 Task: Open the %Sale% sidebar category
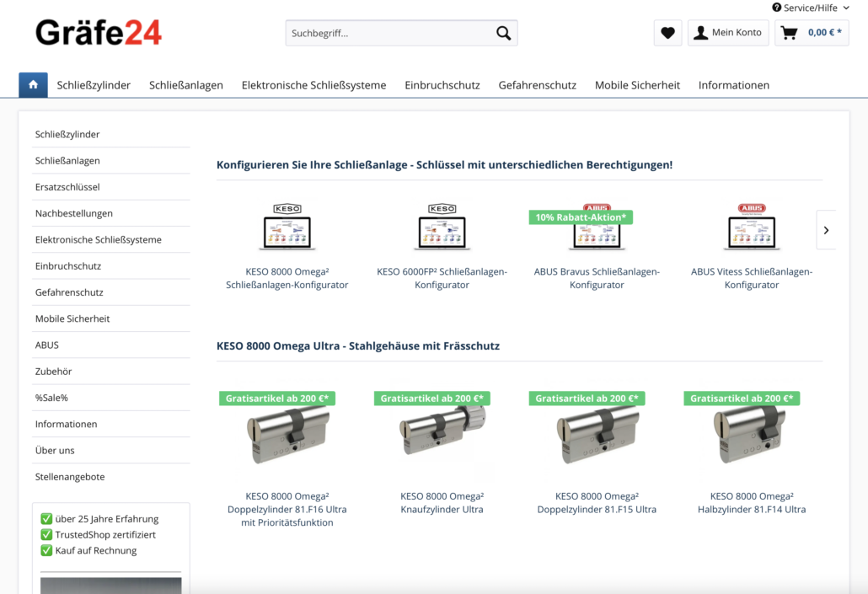(51, 398)
